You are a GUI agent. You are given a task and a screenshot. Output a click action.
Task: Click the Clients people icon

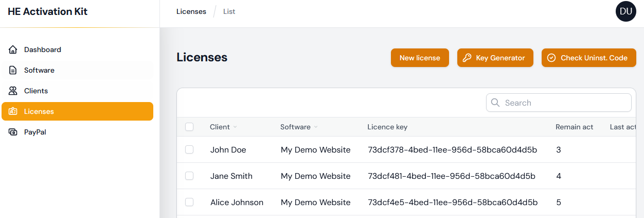13,91
